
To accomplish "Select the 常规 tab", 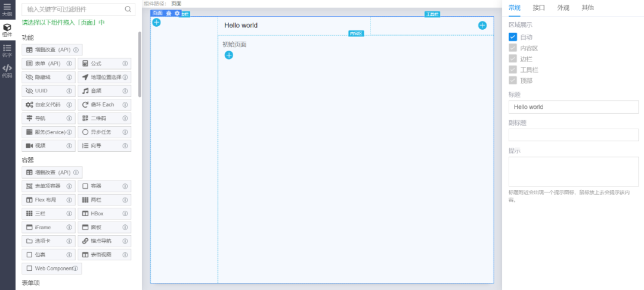I will (x=514, y=7).
